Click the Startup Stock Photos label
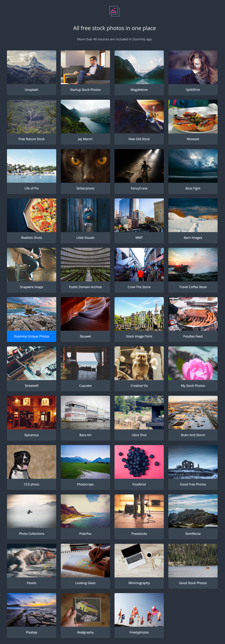 click(x=85, y=90)
